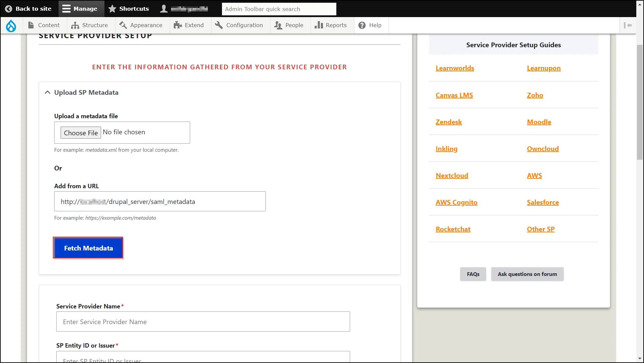The height and width of the screenshot is (363, 644).
Task: Open the Help menu
Action: (x=371, y=25)
